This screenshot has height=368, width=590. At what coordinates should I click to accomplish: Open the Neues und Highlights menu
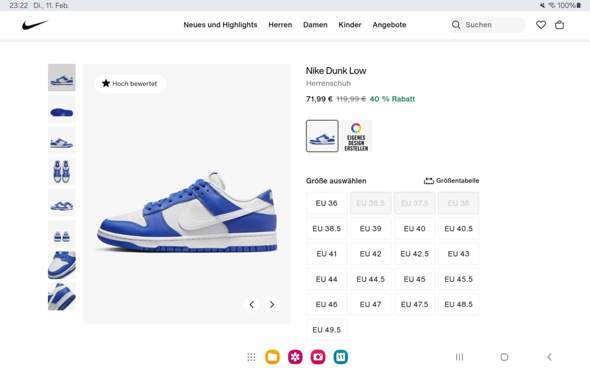point(220,25)
